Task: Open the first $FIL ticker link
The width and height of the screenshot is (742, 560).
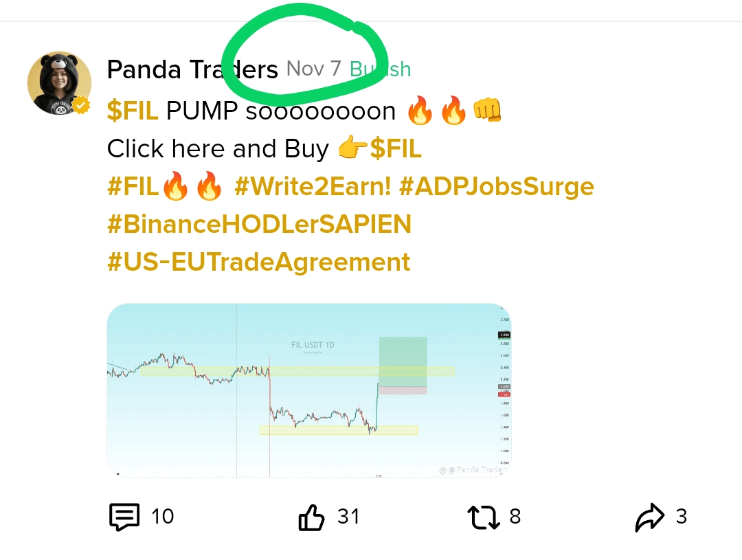Action: click(x=133, y=110)
